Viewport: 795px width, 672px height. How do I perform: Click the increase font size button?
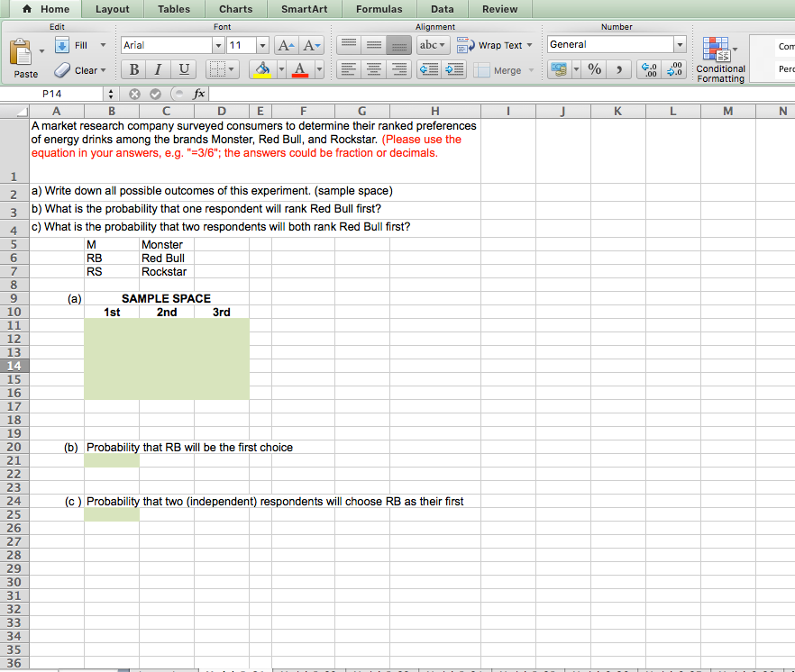(x=285, y=44)
